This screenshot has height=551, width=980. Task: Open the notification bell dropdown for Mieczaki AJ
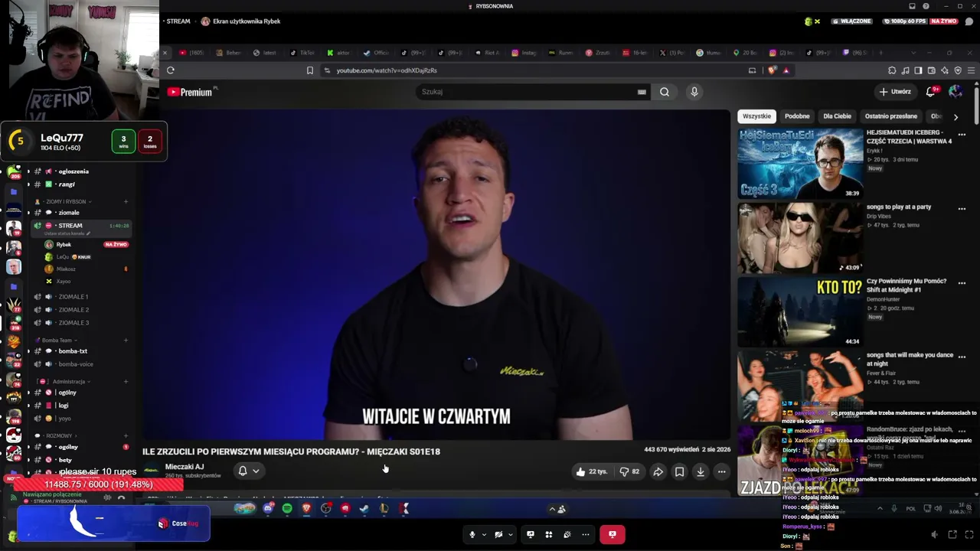pos(248,471)
